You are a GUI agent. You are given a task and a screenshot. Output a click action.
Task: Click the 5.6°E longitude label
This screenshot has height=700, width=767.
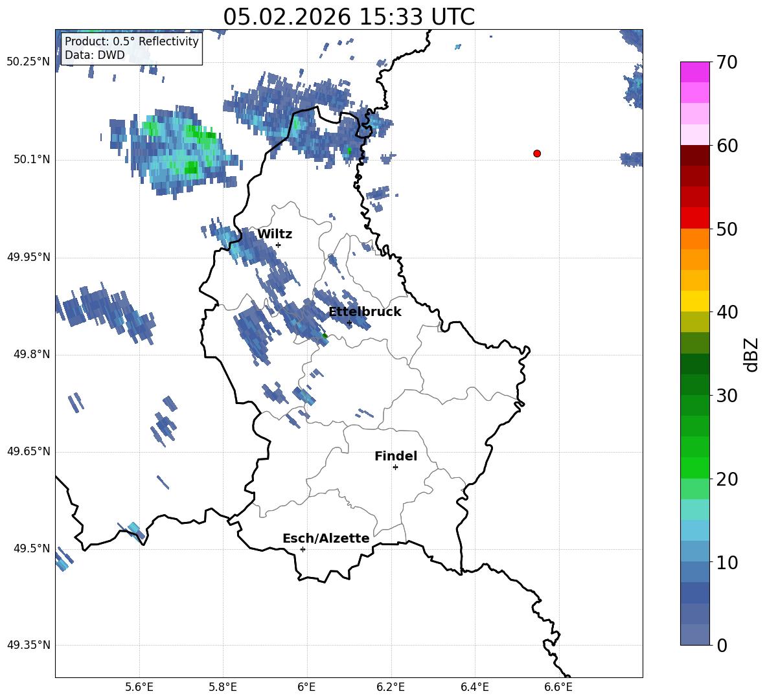[x=139, y=687]
